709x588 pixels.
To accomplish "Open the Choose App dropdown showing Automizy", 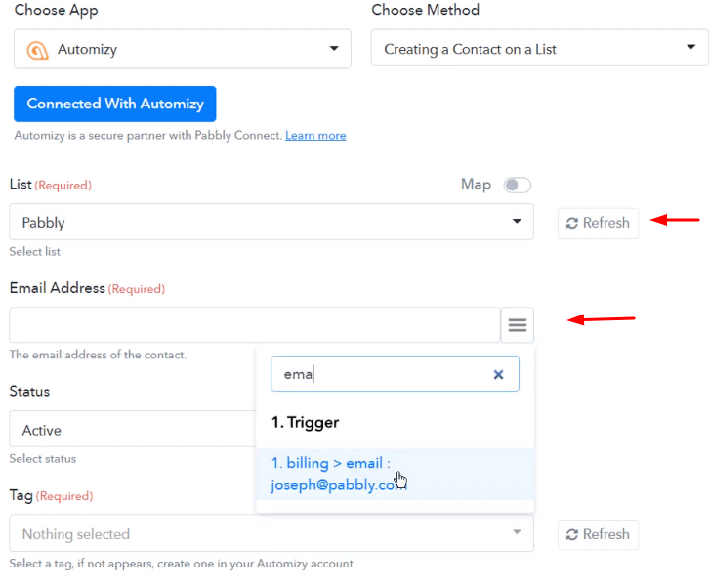I will pos(183,49).
